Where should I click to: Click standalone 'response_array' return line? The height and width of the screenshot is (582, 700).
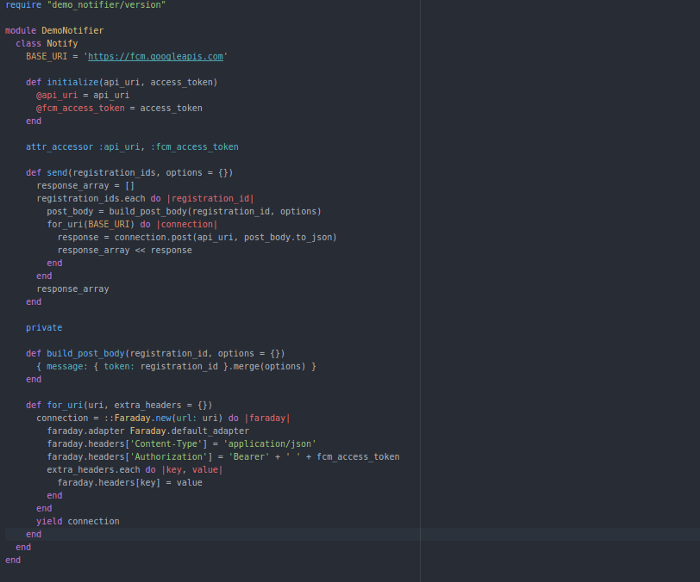(72, 289)
